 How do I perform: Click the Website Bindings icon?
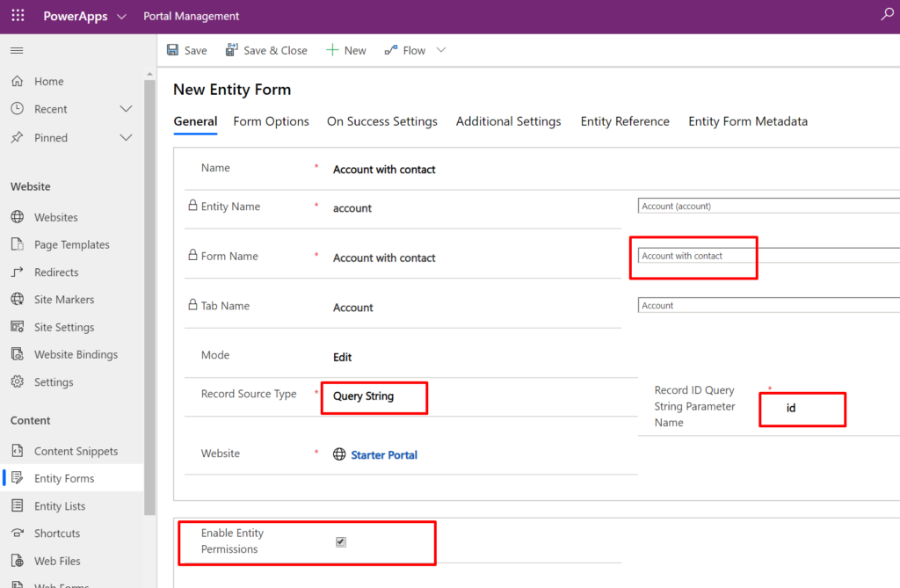click(18, 354)
